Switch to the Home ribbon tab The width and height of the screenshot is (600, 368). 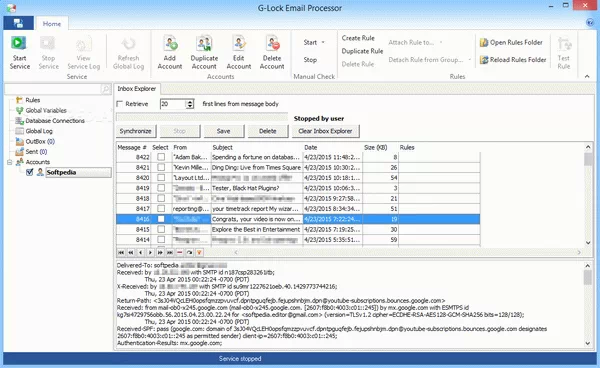coord(52,24)
